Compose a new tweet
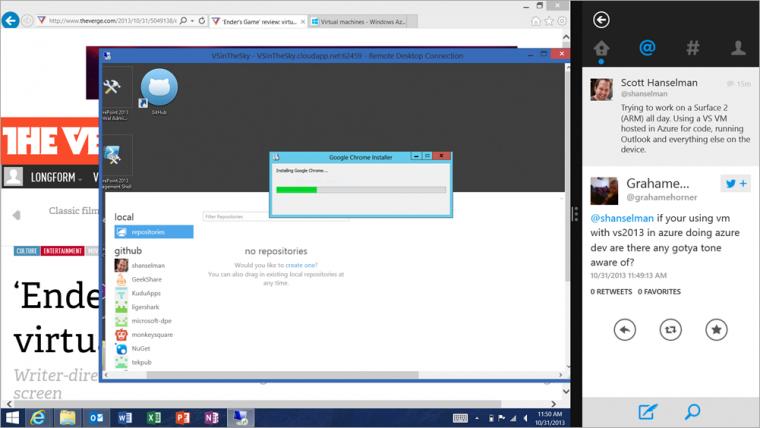The image size is (760, 428). coord(647,412)
